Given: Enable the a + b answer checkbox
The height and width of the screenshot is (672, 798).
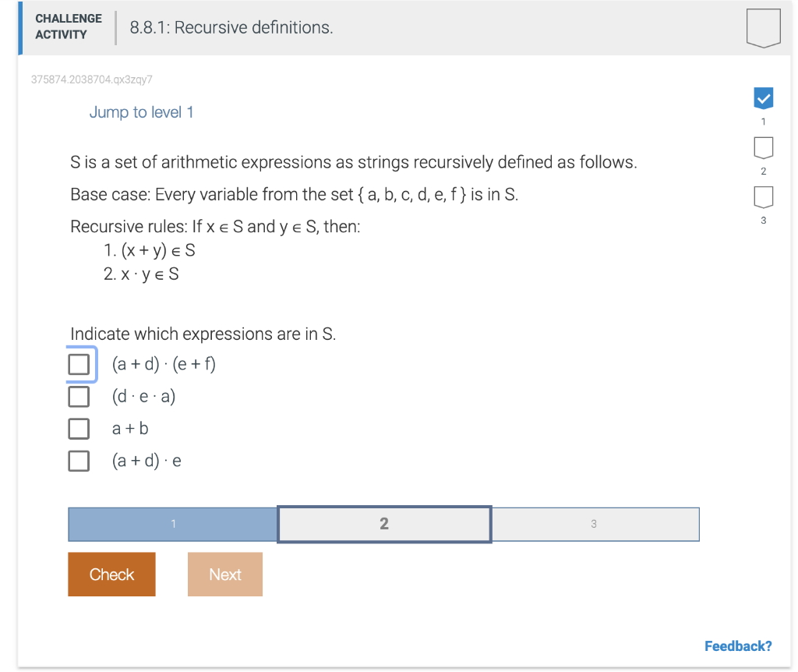Looking at the screenshot, I should tap(79, 428).
